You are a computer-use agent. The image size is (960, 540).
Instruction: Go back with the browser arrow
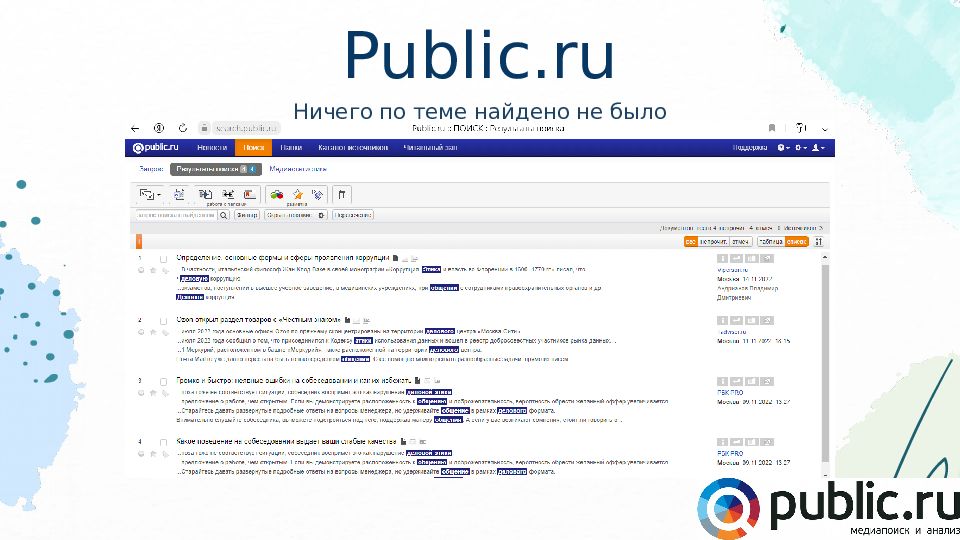135,128
